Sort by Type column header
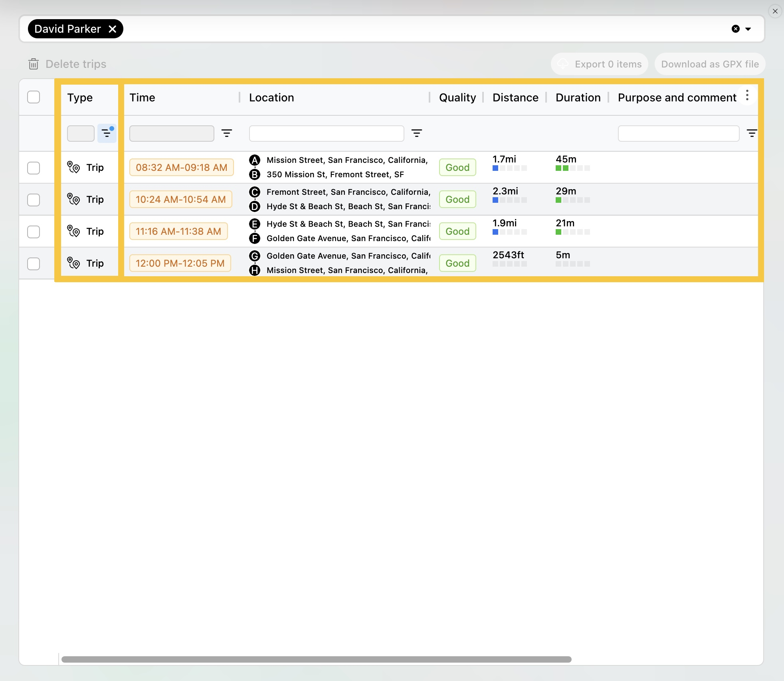This screenshot has height=681, width=784. point(80,97)
